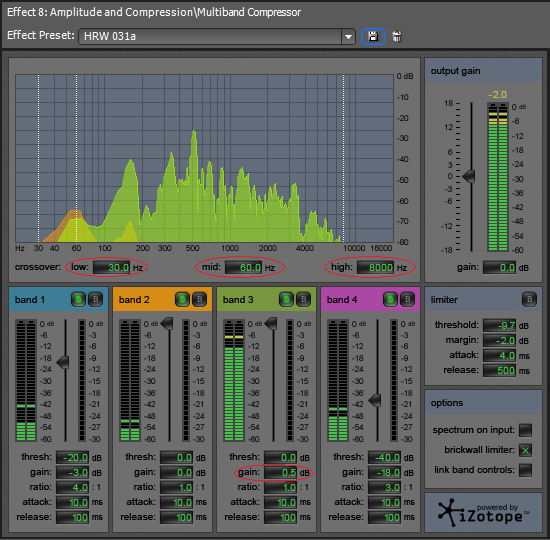Bypass band 1

pyautogui.click(x=95, y=300)
